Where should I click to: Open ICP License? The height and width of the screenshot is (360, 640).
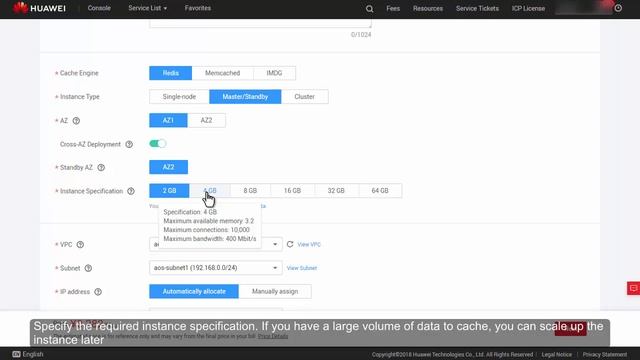(x=528, y=9)
